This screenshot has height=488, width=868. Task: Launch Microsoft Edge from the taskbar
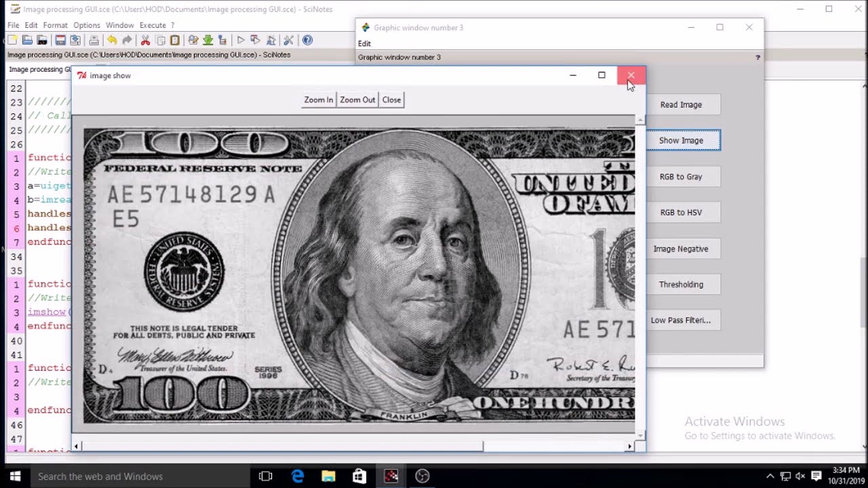click(x=297, y=476)
